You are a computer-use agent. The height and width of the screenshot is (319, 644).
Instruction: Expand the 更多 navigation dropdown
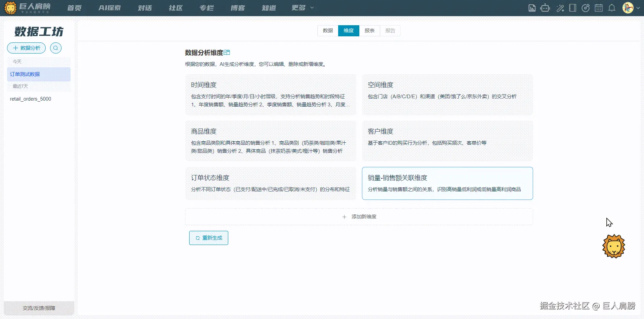pos(301,8)
